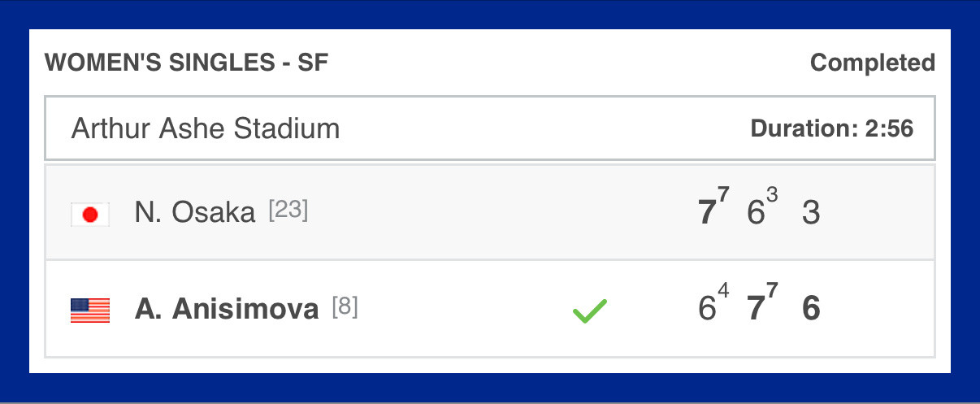Click the Completed match status

click(x=873, y=63)
